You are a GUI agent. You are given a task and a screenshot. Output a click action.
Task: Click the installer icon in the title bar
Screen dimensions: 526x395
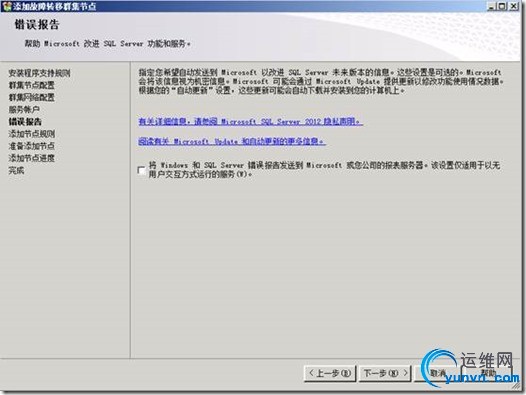click(7, 6)
